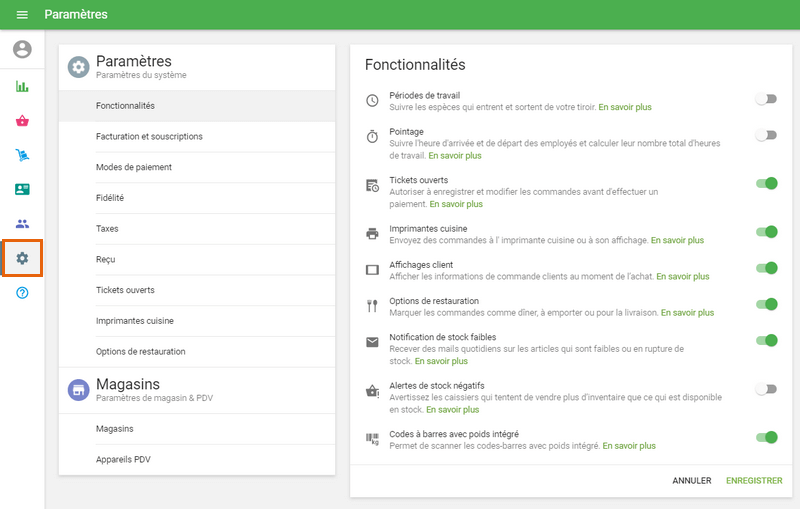Click the help question mark sidebar icon
800x509 pixels.
tap(22, 293)
